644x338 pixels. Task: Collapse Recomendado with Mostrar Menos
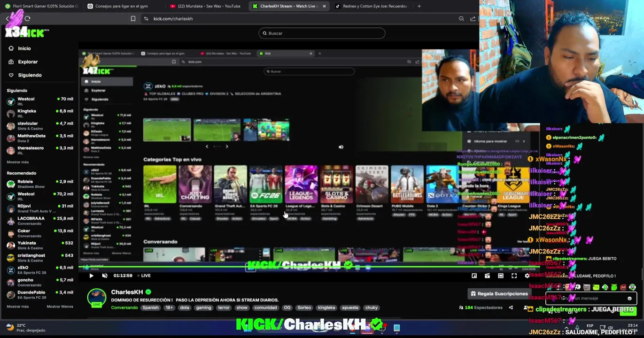[x=60, y=307]
